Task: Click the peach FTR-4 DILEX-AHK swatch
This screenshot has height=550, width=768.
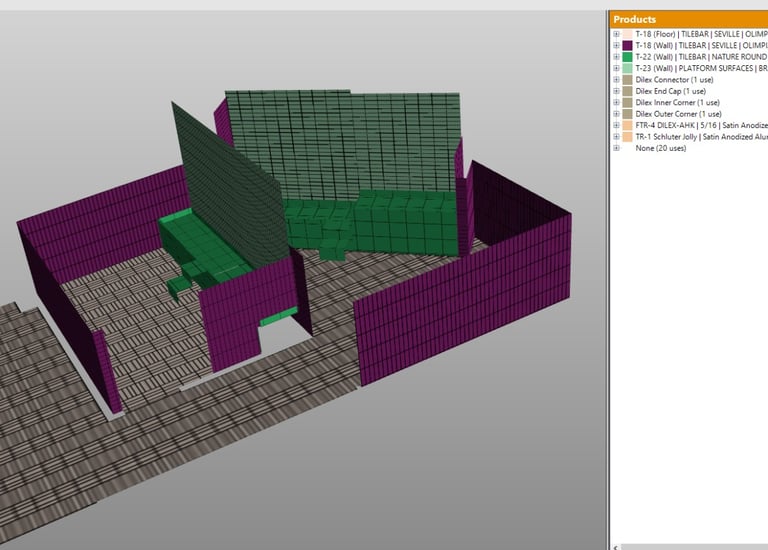Action: pos(627,125)
